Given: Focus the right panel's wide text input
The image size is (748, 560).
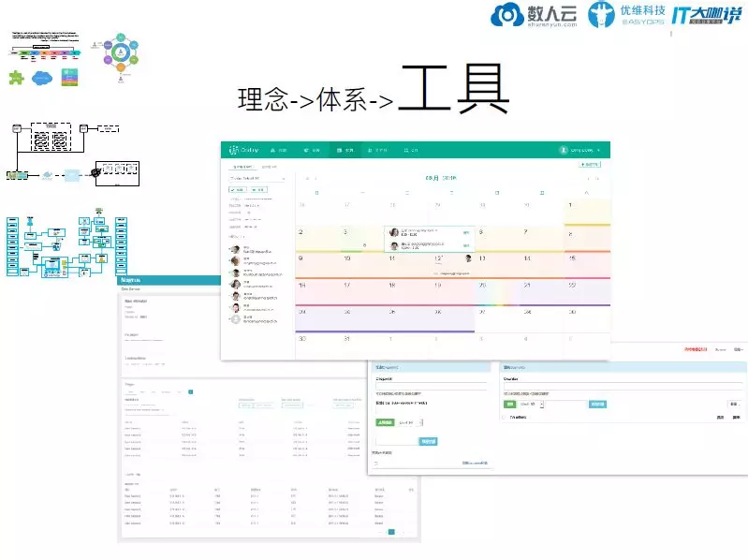Looking at the screenshot, I should pos(623,386).
